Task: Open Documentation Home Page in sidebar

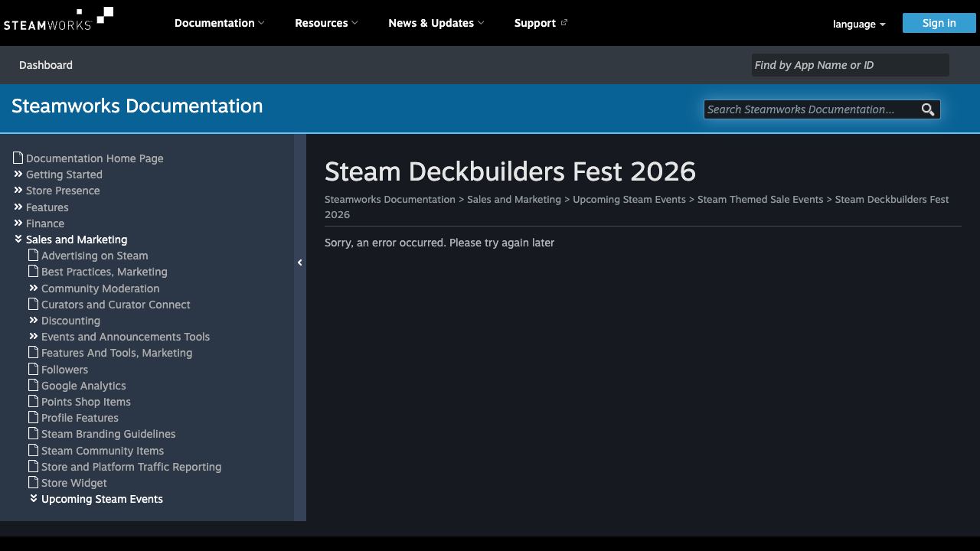Action: click(95, 158)
